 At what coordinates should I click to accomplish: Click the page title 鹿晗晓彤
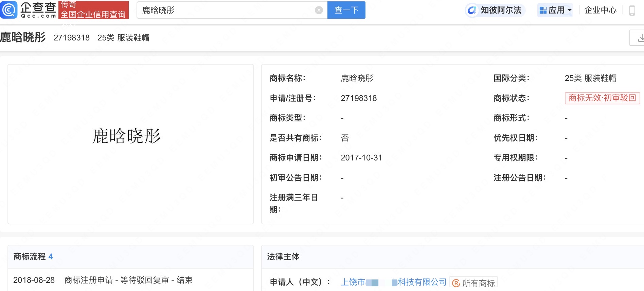pyautogui.click(x=23, y=37)
